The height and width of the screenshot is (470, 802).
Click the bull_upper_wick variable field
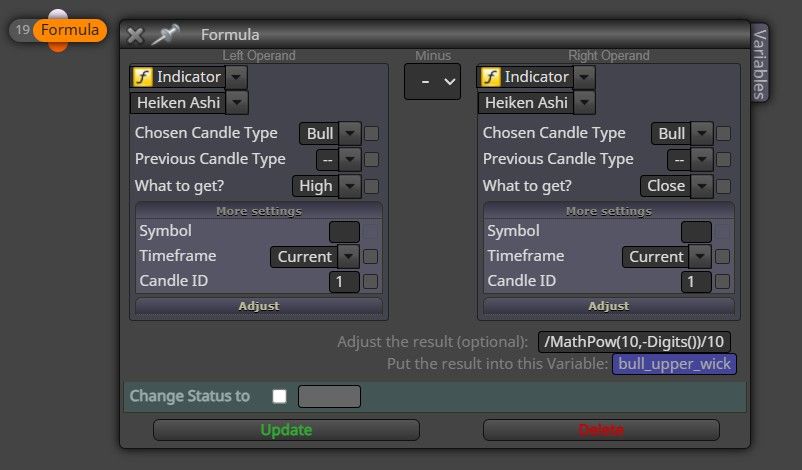point(674,364)
